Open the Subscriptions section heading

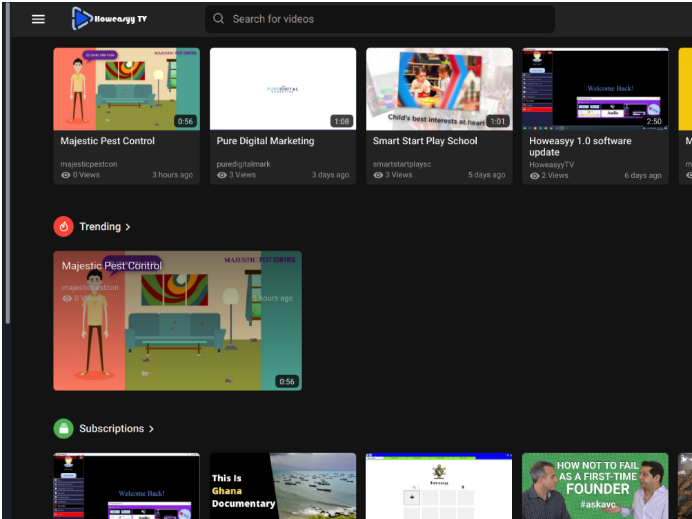111,429
